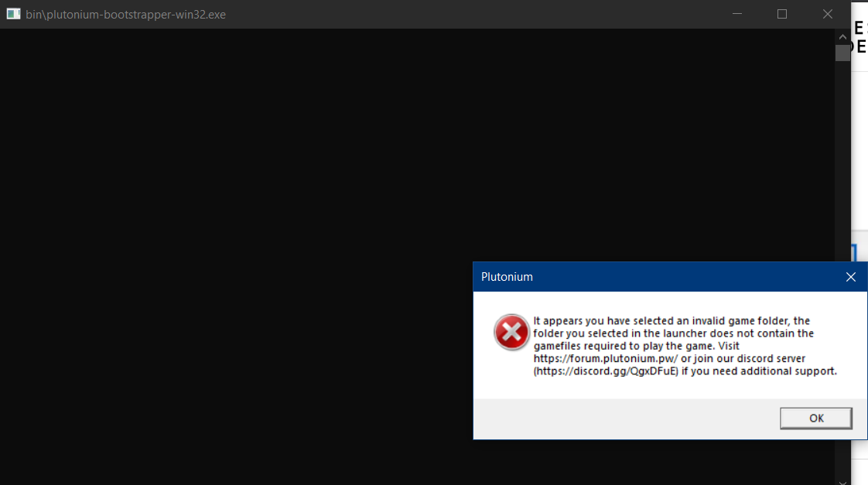Click the white background window behind the console
868x485 pixels.
point(859,155)
